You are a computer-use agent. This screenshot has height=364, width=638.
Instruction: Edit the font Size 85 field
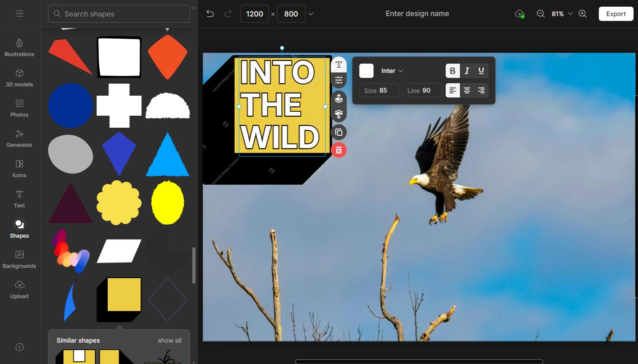(x=379, y=90)
